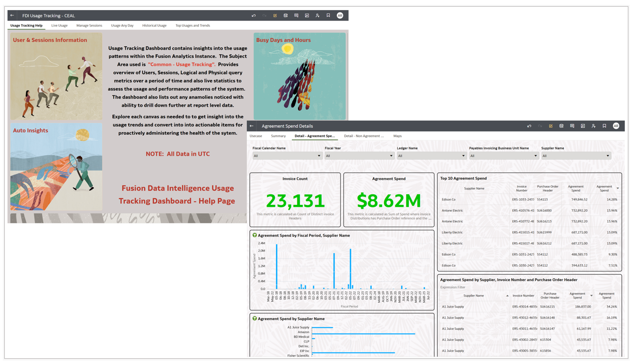Open user assignment icon in FDI Usage Tracking
636x364 pixels.
[317, 15]
